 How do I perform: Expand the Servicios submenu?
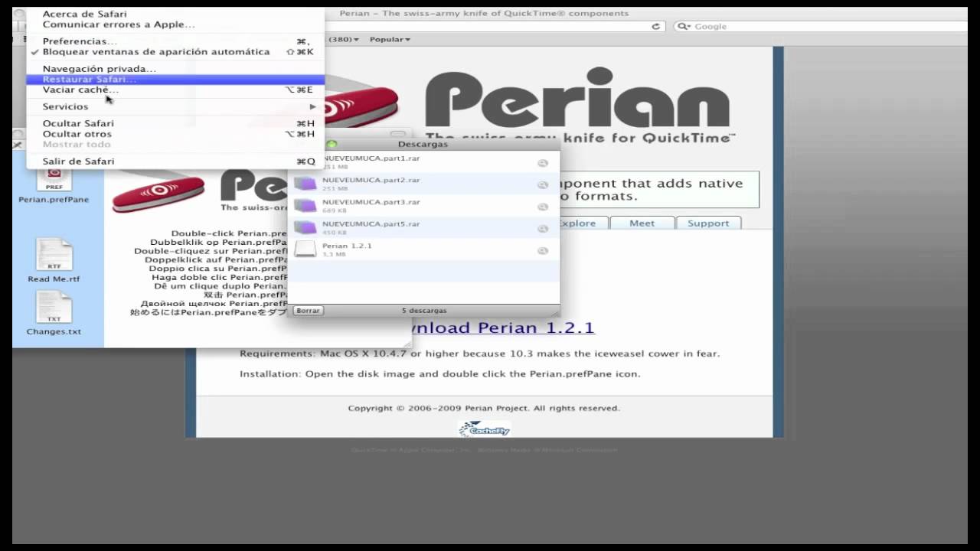tap(175, 106)
